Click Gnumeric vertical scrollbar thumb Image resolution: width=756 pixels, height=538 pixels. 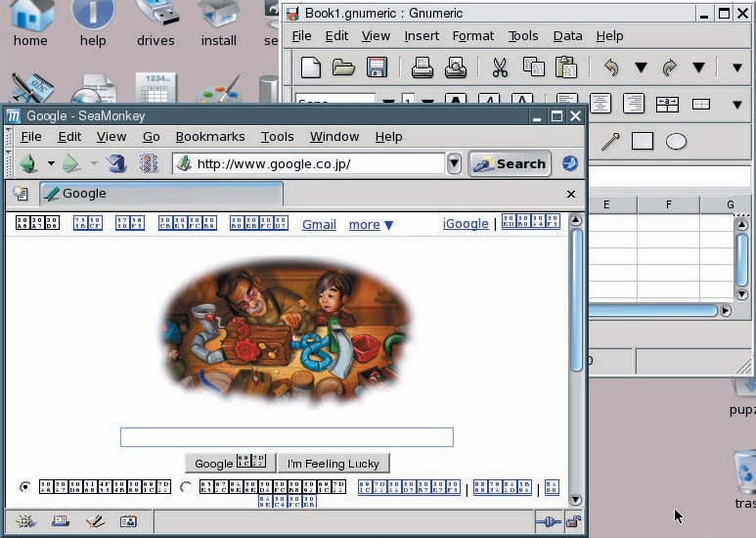tap(742, 259)
